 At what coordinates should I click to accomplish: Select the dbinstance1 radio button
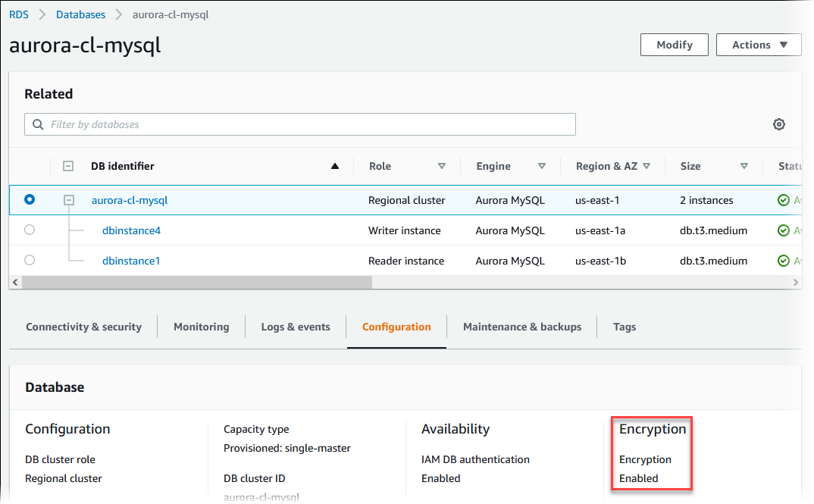[x=29, y=260]
